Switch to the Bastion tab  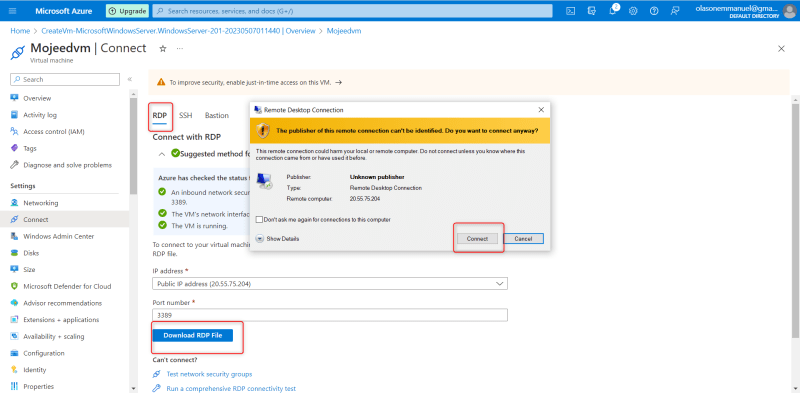217,116
